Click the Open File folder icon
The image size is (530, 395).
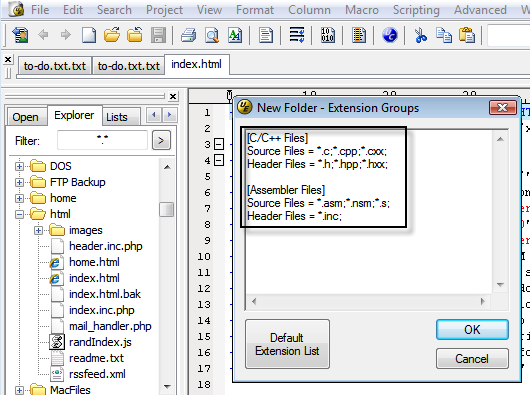pyautogui.click(x=112, y=35)
